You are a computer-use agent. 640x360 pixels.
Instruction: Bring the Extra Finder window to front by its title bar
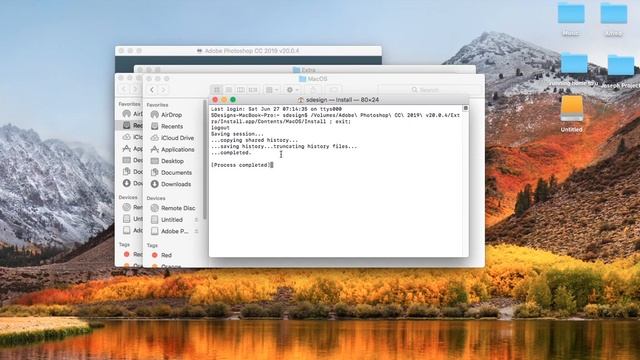pos(304,70)
